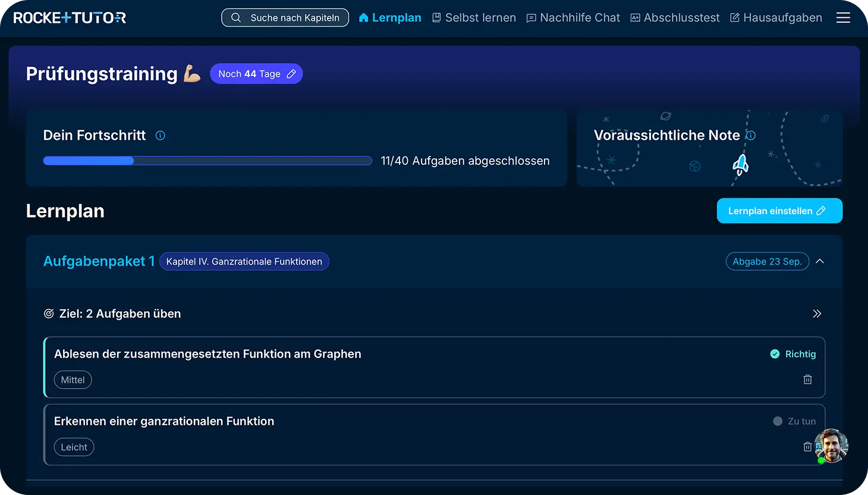Click the info icon beside Dein Fortschritt

160,136
